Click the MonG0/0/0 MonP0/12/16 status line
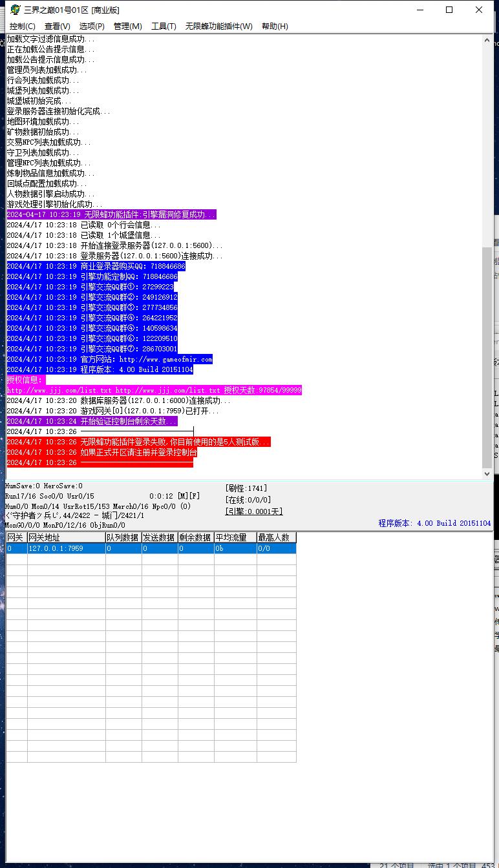The width and height of the screenshot is (499, 868). (x=65, y=525)
